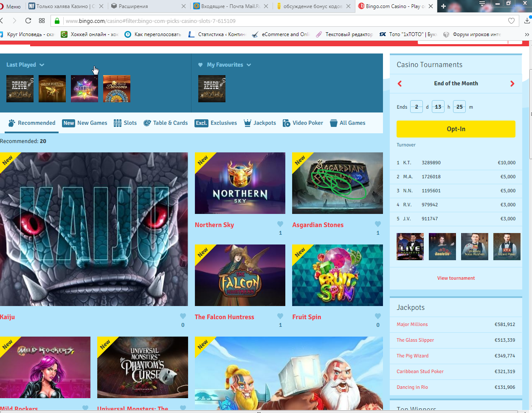Open the Ultimate Texas Hold'em thumbnail
The width and height of the screenshot is (532, 413).
(x=475, y=246)
